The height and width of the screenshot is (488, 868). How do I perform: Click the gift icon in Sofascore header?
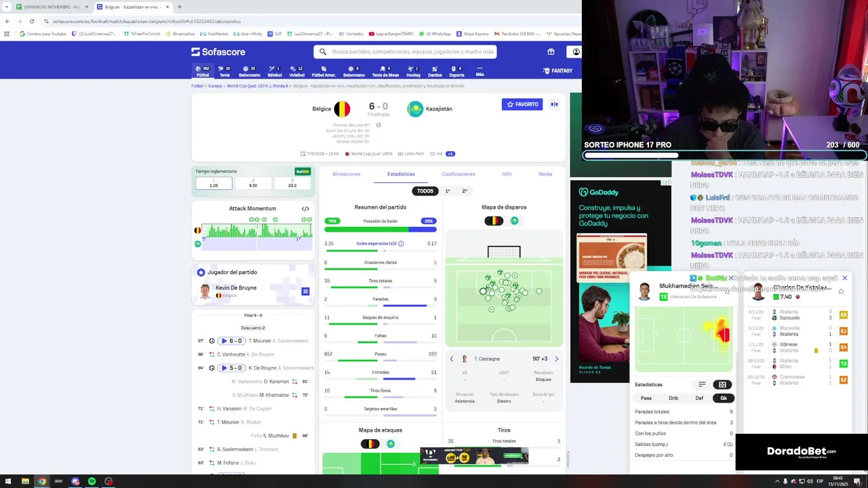(x=551, y=52)
